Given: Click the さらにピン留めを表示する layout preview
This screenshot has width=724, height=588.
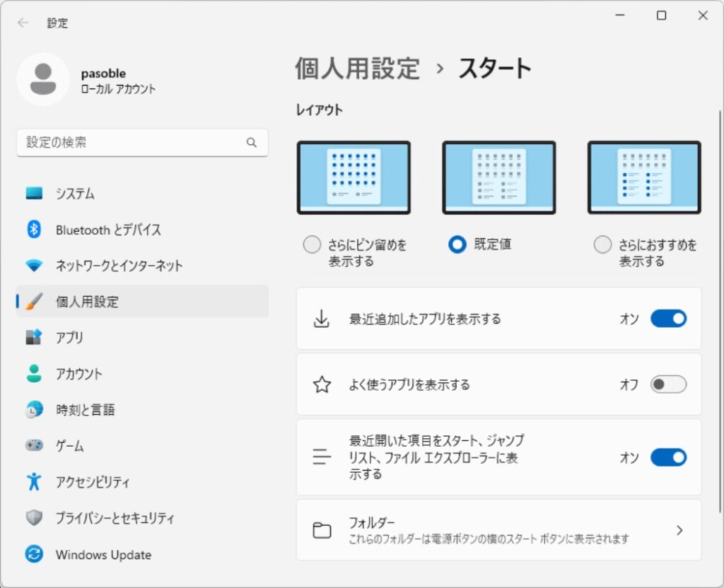Looking at the screenshot, I should coord(354,177).
